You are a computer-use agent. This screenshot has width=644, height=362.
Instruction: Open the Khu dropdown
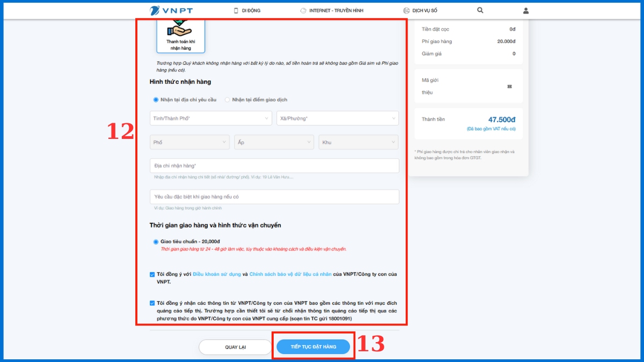pos(358,142)
